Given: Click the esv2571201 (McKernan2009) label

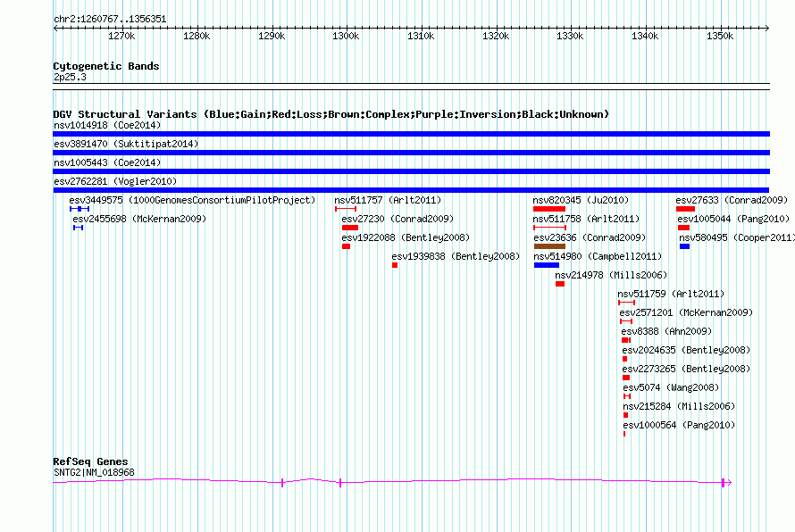Looking at the screenshot, I should (686, 312).
